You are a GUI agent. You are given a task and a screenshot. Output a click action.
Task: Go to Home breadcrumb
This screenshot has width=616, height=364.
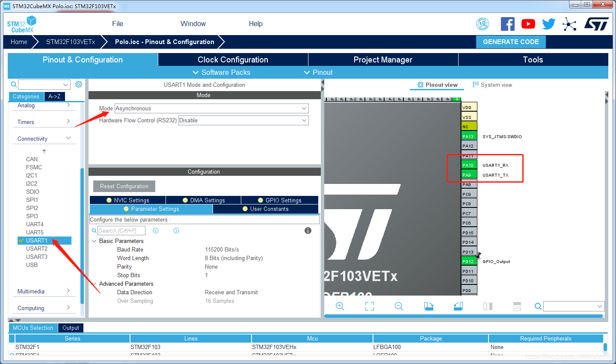19,42
